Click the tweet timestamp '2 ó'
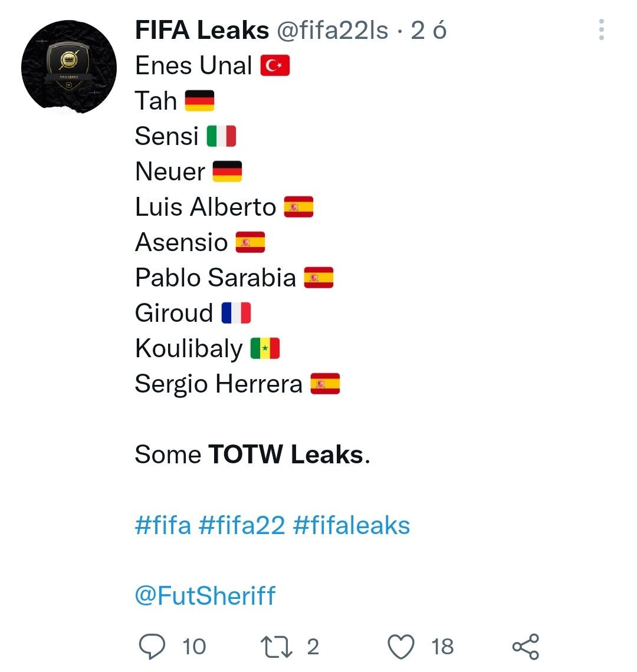This screenshot has width=637, height=672. pos(428,31)
